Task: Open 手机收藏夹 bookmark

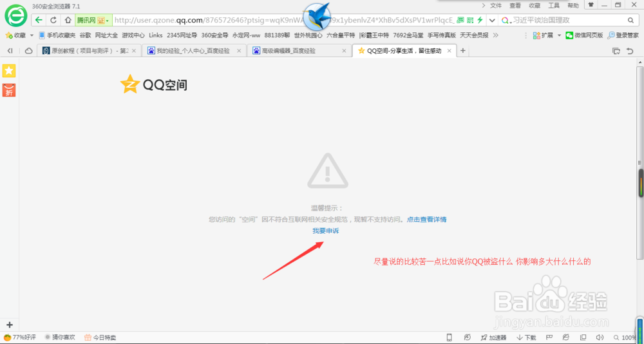Action: pyautogui.click(x=57, y=35)
